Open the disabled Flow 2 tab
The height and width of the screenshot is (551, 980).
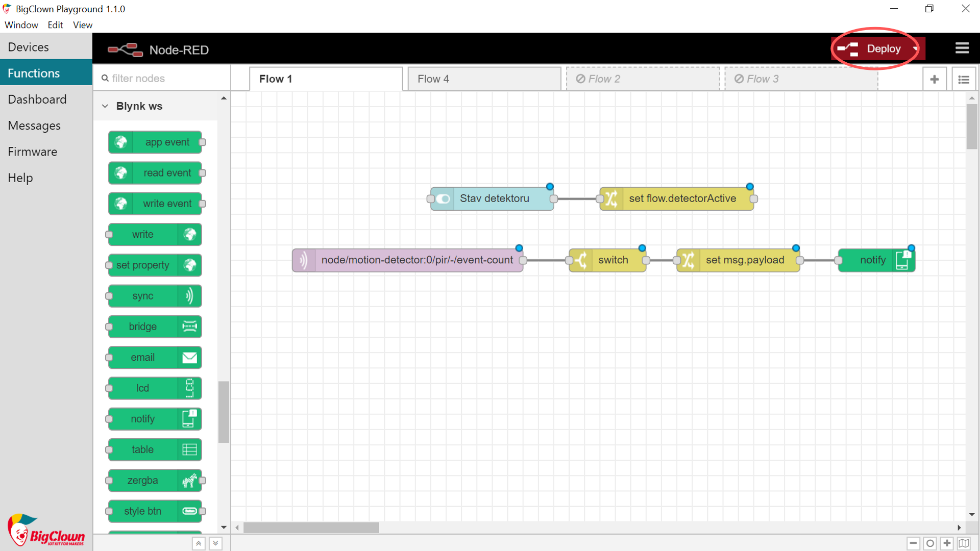642,79
